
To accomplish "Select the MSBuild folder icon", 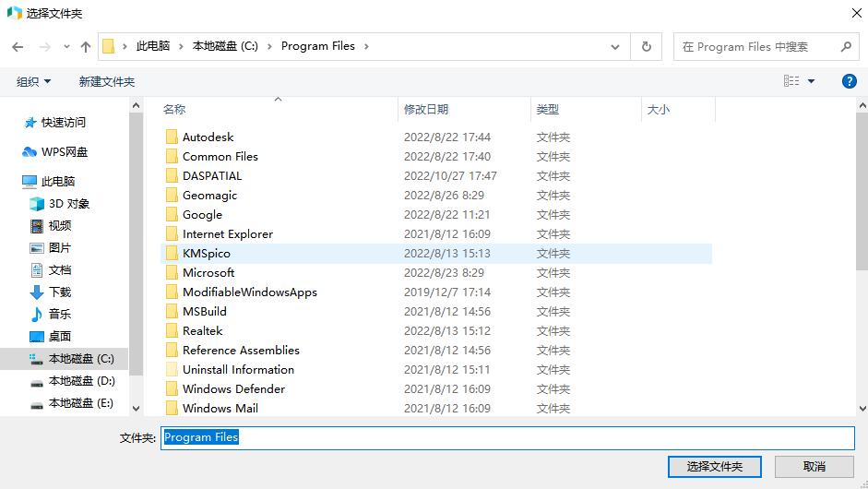I will coord(172,311).
